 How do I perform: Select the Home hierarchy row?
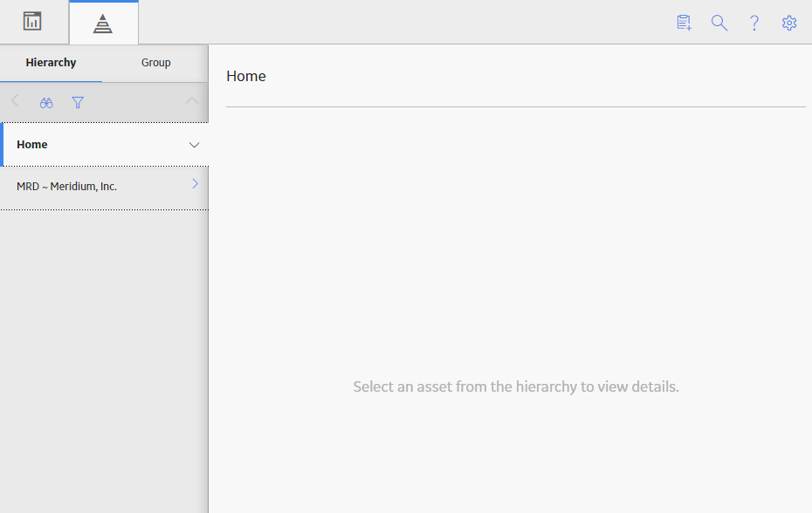104,145
